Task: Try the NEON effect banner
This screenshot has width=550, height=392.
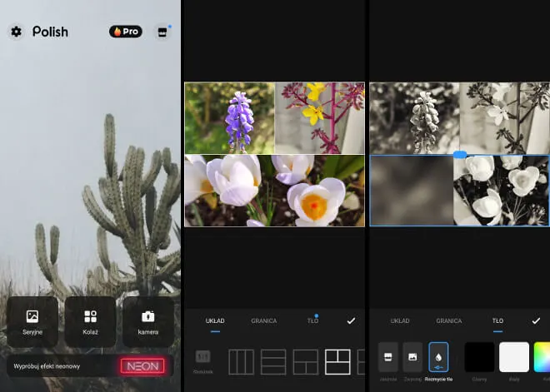Action: [142, 365]
